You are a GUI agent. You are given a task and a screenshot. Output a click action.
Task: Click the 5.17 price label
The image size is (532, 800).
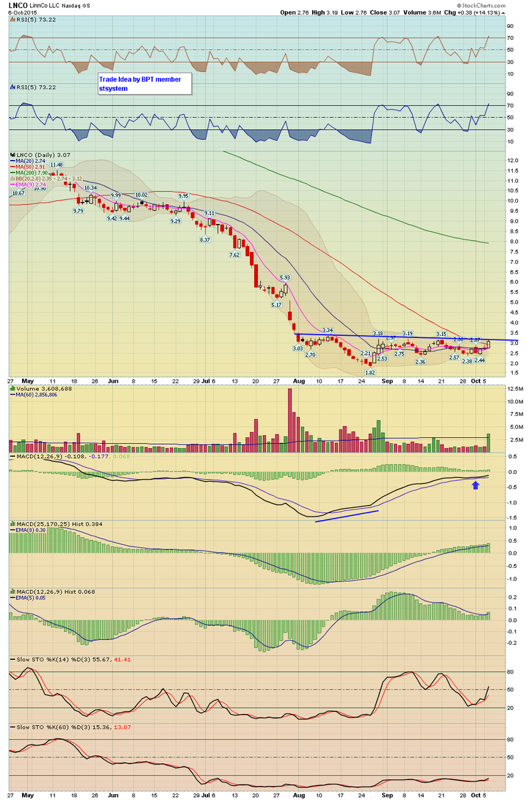[x=276, y=304]
